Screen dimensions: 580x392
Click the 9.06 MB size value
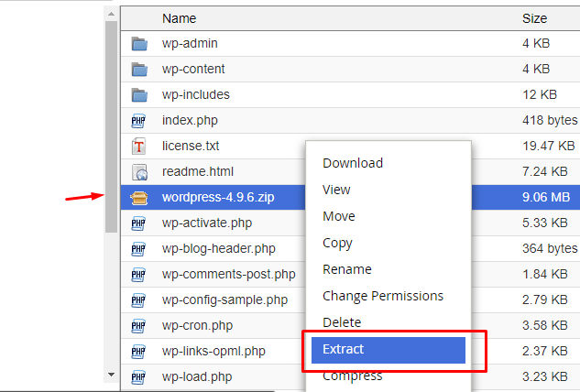click(546, 197)
